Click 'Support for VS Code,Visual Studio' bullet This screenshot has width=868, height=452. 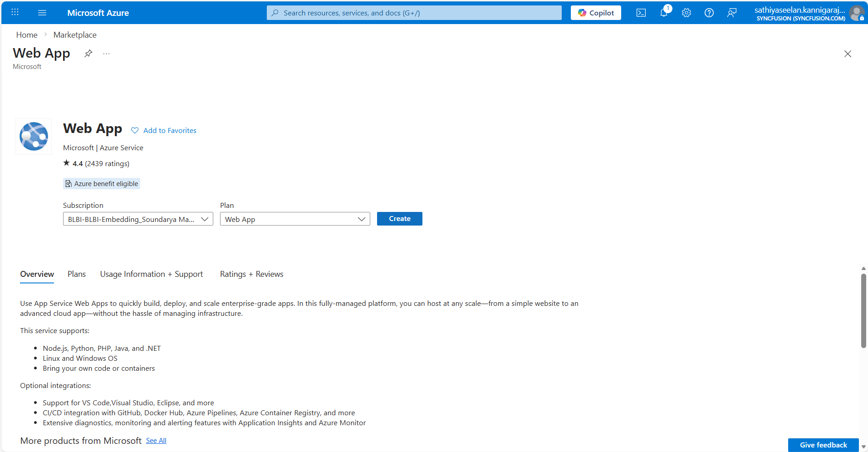(x=128, y=403)
